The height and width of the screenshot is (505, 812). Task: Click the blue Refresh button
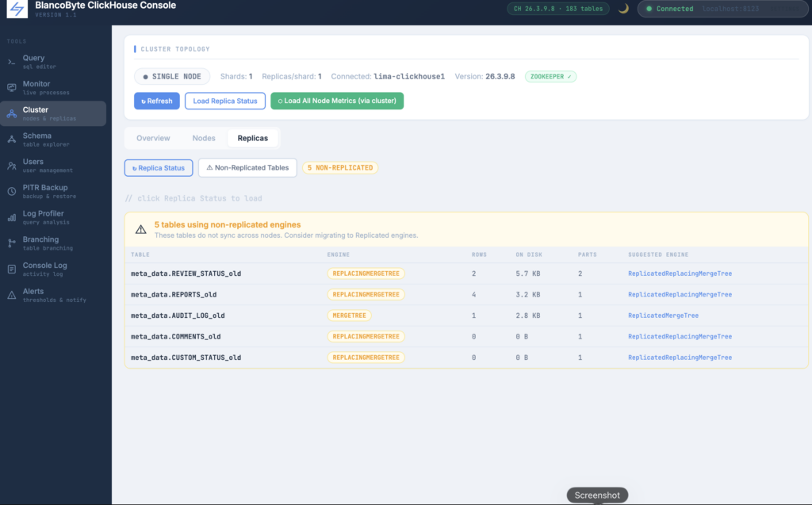tap(157, 101)
